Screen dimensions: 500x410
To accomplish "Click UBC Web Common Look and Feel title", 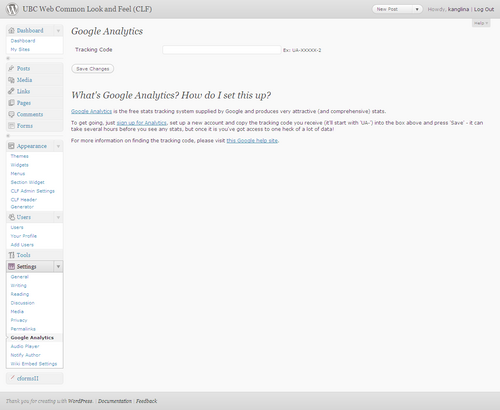I will (x=87, y=9).
